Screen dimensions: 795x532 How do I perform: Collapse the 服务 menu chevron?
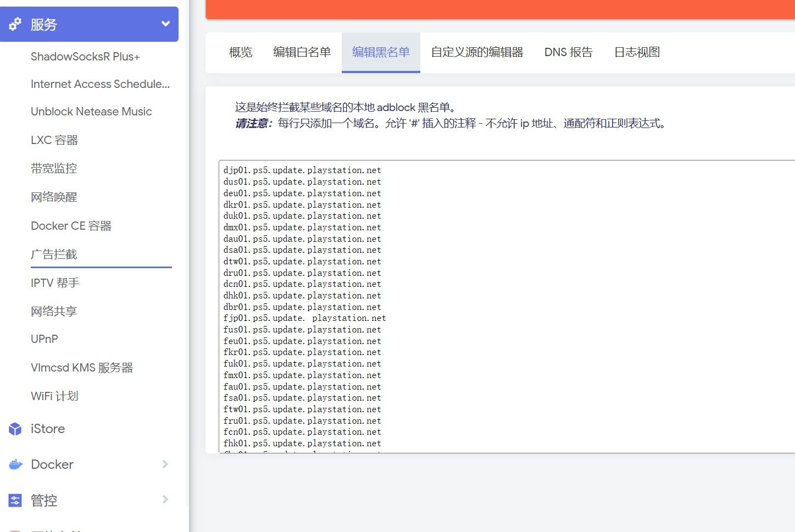pos(165,24)
